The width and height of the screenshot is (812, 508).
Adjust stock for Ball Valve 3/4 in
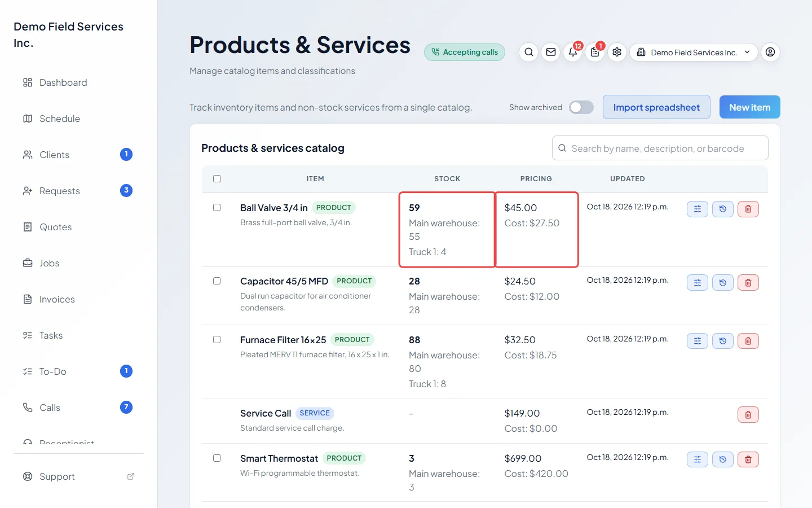coord(698,209)
